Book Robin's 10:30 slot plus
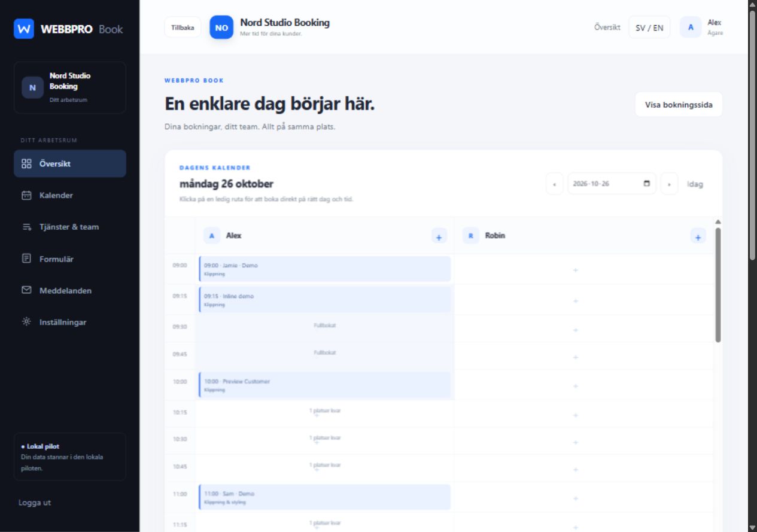The image size is (757, 532). coord(576,442)
